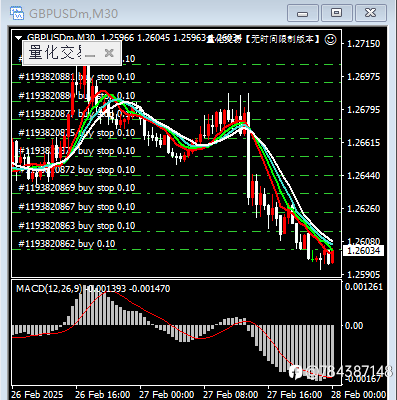The width and height of the screenshot is (397, 400).
Task: Click the 无时间限制版本 label text
Action: [282, 39]
